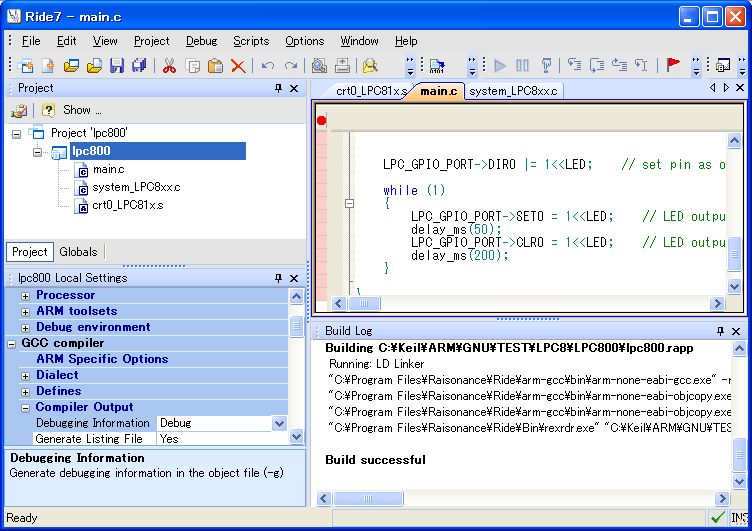This screenshot has height=531, width=752.
Task: Click the project properties icon beside Show
Action: (19, 110)
